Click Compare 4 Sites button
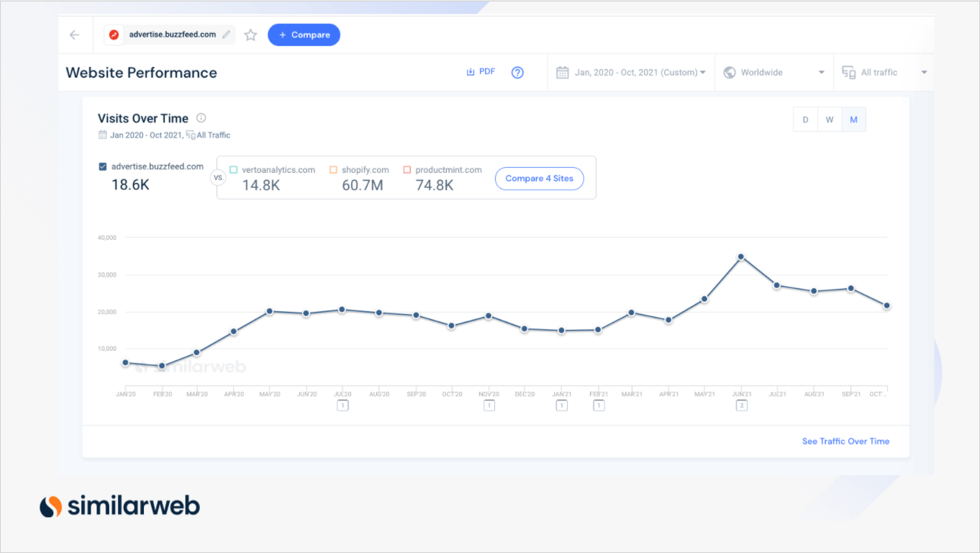This screenshot has width=980, height=553. click(540, 179)
